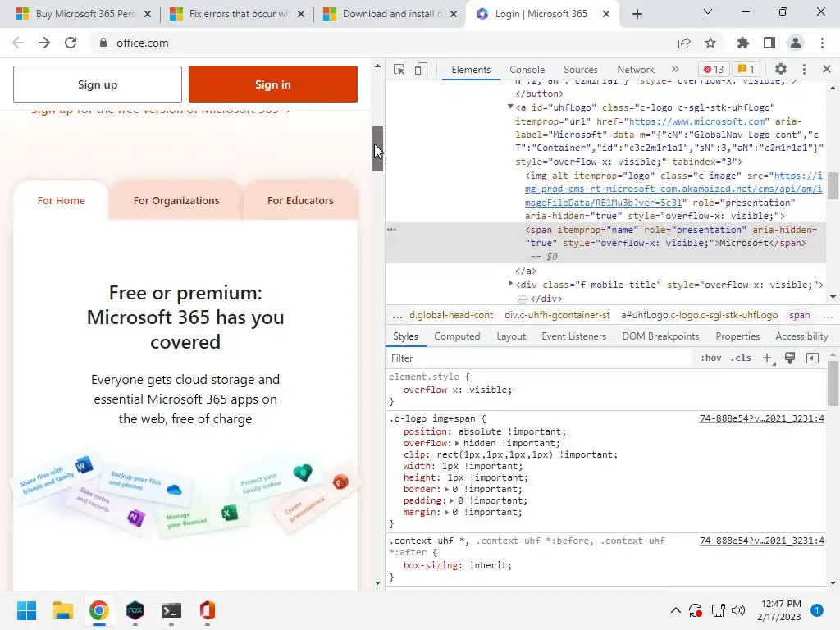Open the DevTools three-dot customize menu
This screenshot has width=840, height=630.
click(x=804, y=69)
